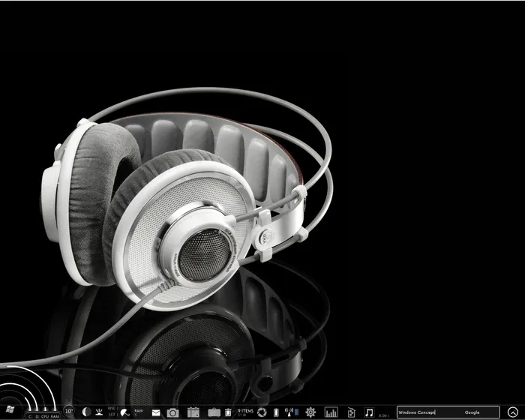Screen dimensions: 525x420
Task: Open the briefcase folder icon
Action: [214, 412]
